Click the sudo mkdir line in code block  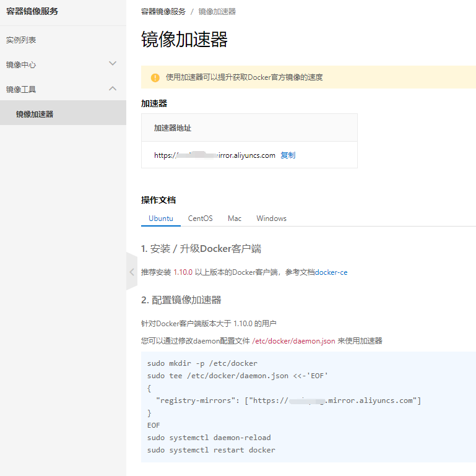pyautogui.click(x=202, y=363)
